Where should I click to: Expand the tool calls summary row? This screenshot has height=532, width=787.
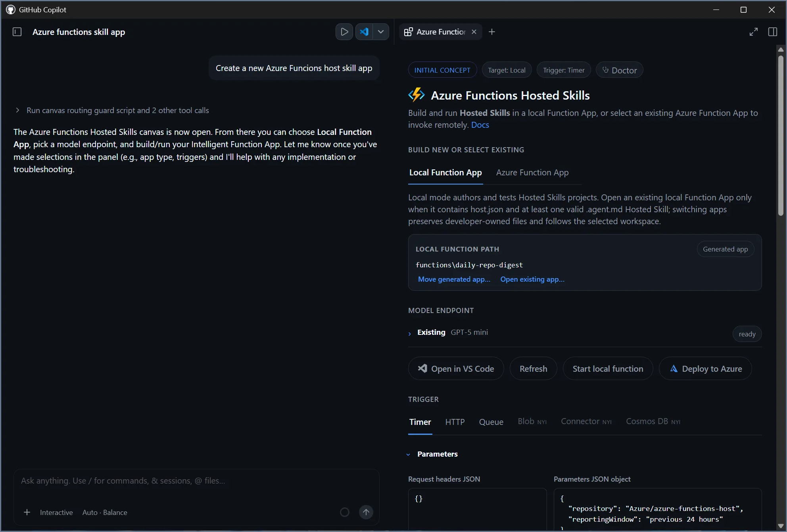point(112,110)
